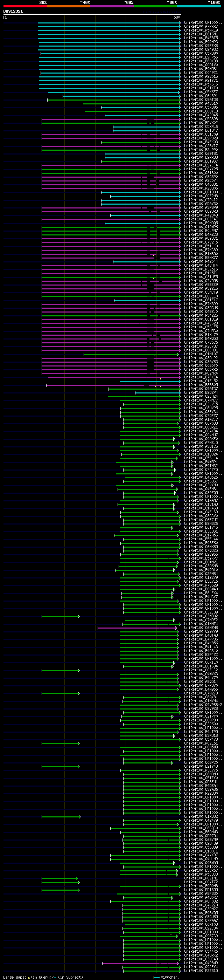This screenshot has height=980, width=224.
Task: Select hit UniRef100_B8HK77
Action: tap(201, 258)
